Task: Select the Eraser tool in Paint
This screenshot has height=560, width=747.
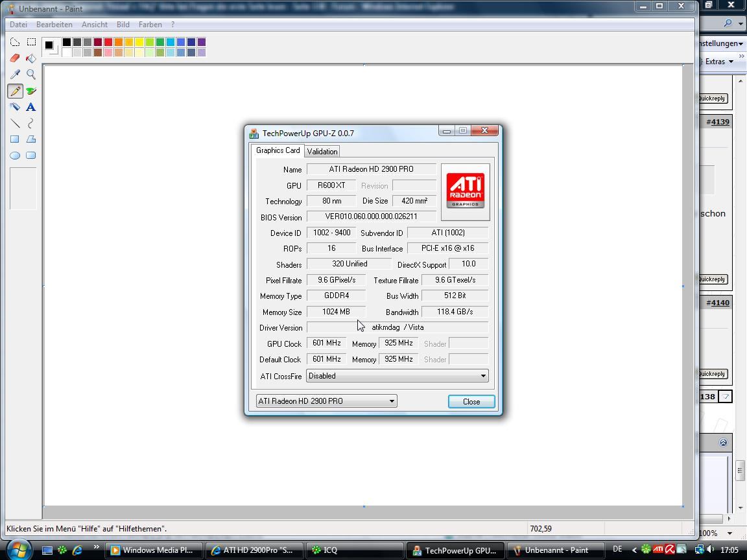Action: coord(15,58)
